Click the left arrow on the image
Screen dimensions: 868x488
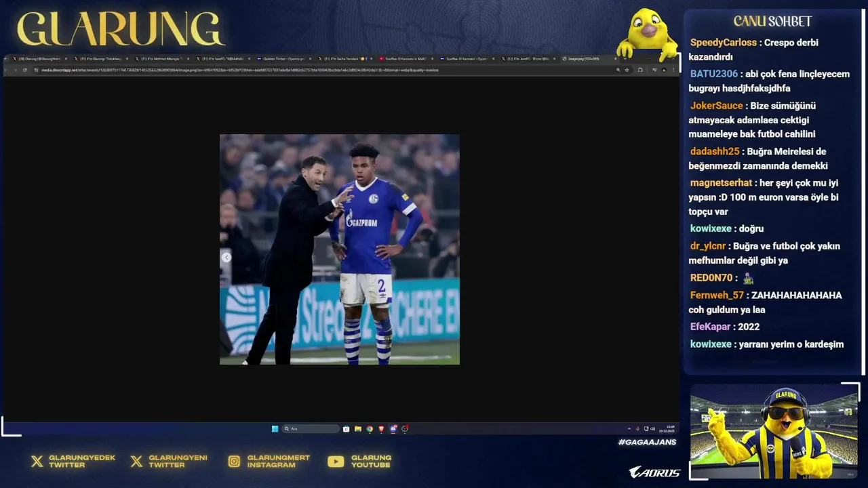coord(226,258)
